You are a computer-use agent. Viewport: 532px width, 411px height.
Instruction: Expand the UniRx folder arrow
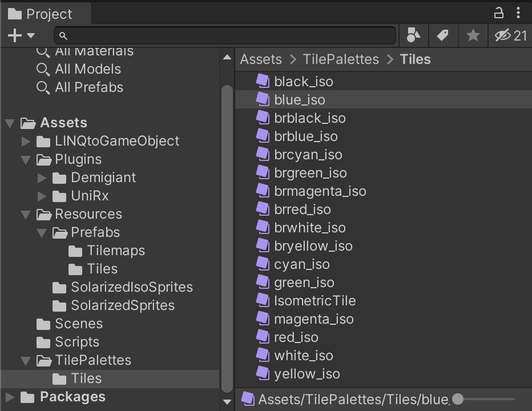(42, 196)
